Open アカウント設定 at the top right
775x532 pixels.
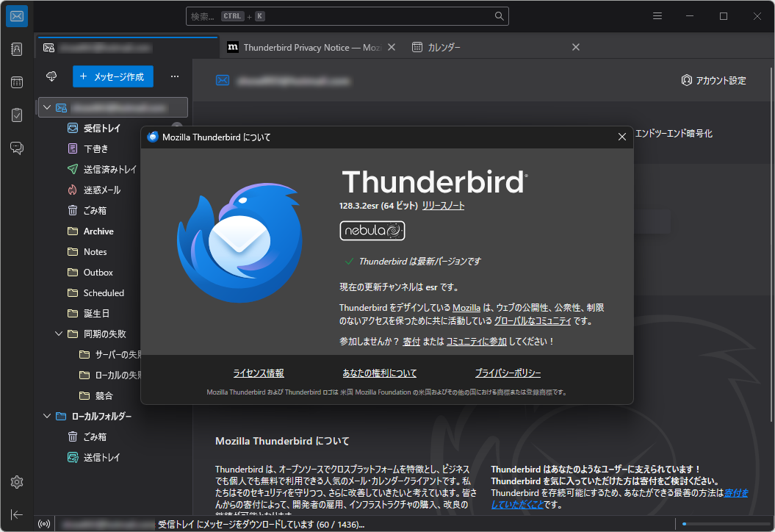click(x=715, y=79)
